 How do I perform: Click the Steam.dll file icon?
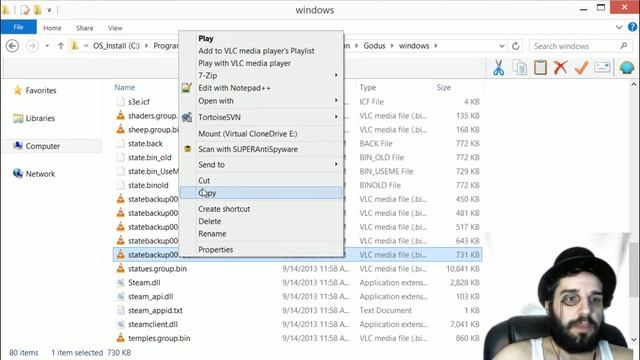point(120,282)
